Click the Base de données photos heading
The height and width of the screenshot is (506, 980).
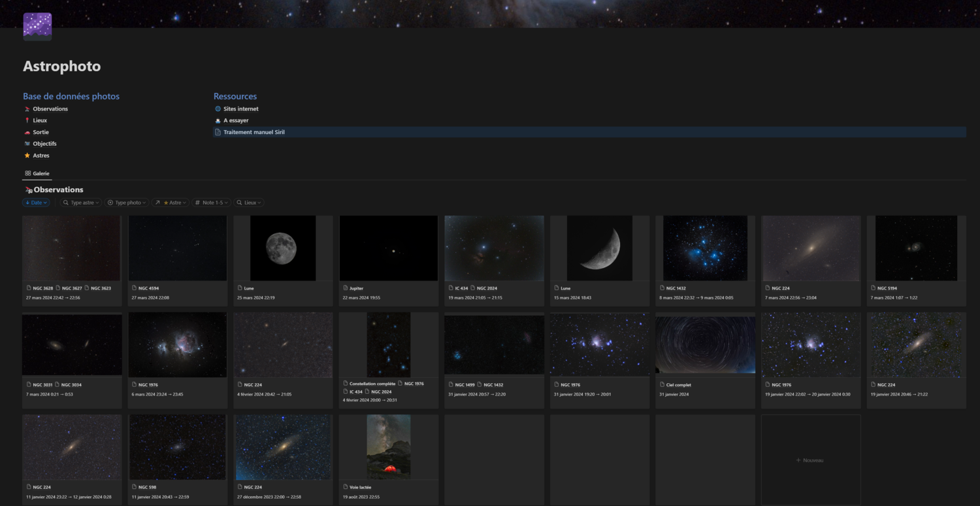[71, 96]
